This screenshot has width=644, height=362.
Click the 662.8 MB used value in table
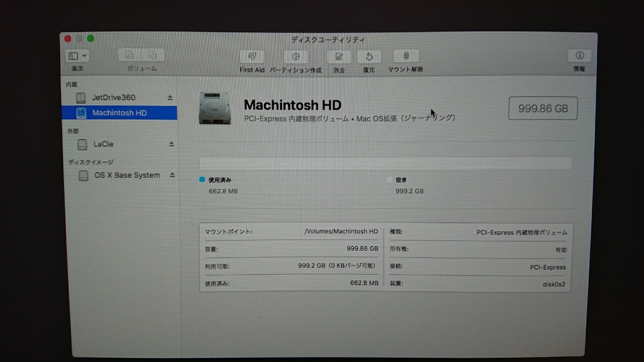point(364,283)
